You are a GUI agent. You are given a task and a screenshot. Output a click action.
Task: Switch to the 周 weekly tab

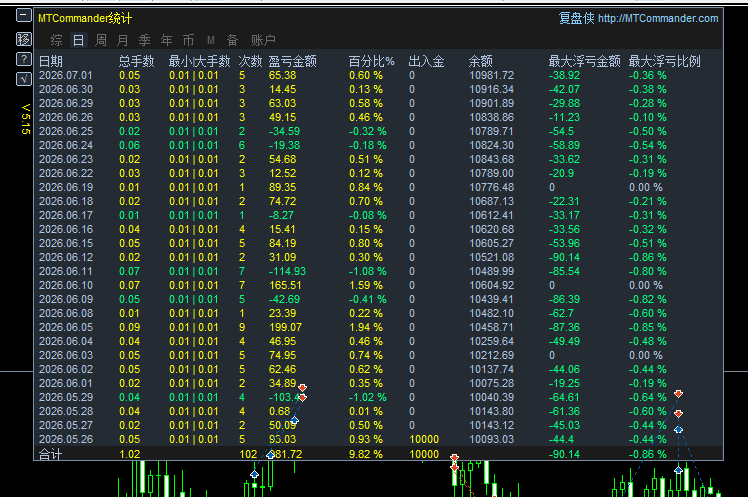101,40
